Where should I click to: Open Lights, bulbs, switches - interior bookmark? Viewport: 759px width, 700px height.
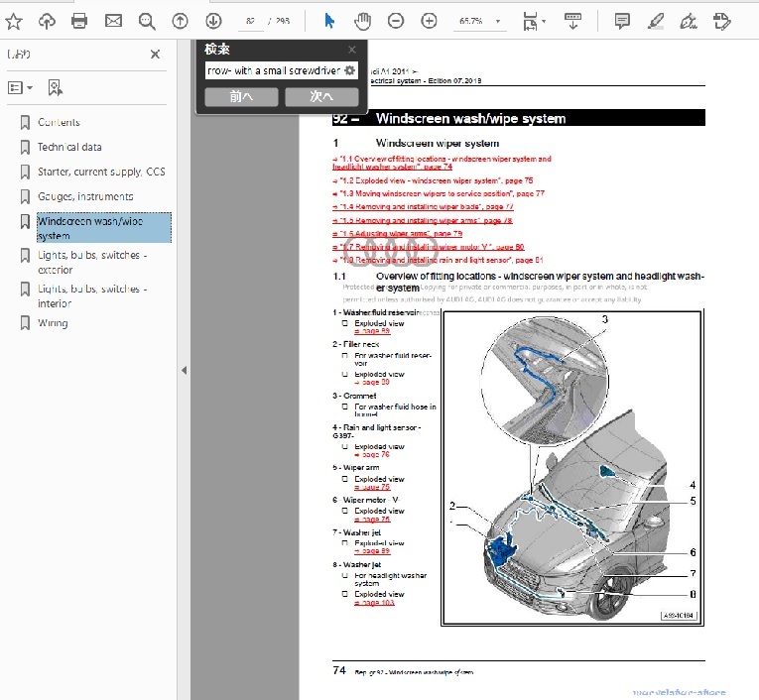pos(92,296)
